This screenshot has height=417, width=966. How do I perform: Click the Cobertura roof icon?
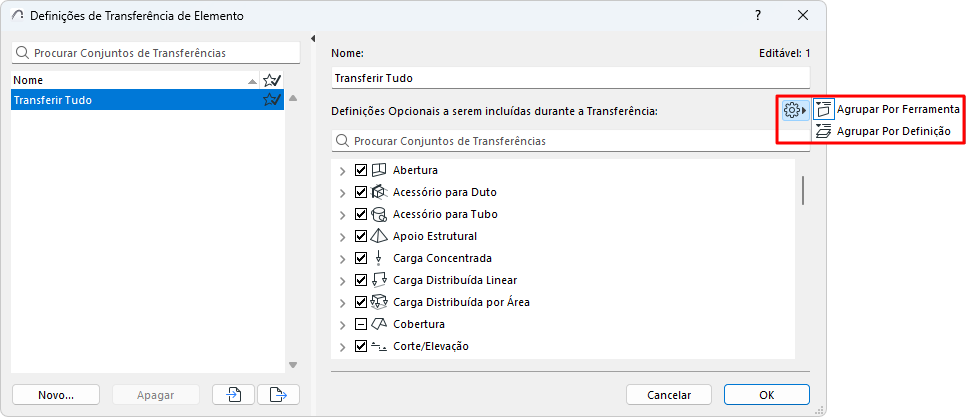(379, 324)
